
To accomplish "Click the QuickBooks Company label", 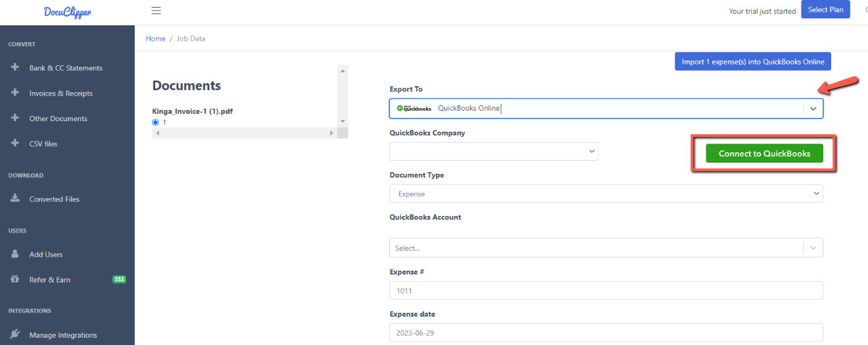I will [427, 132].
